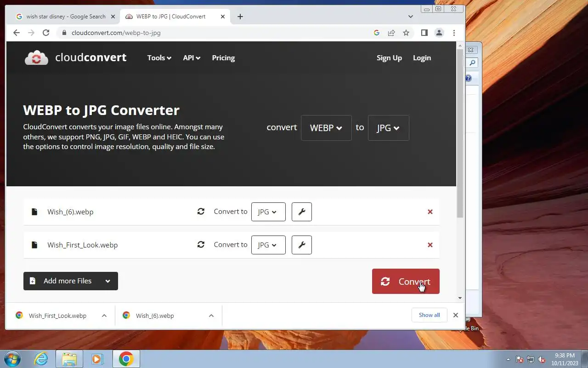Click the help icon in background window

[469, 79]
